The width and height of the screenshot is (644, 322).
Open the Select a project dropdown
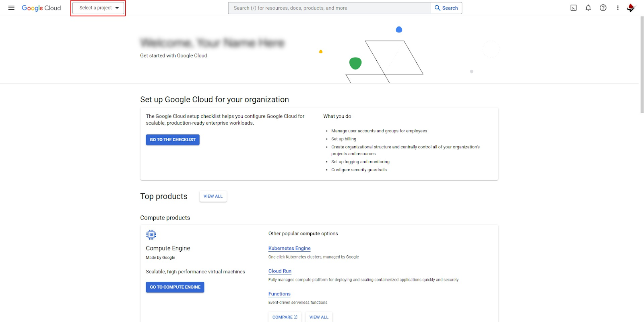tap(98, 8)
